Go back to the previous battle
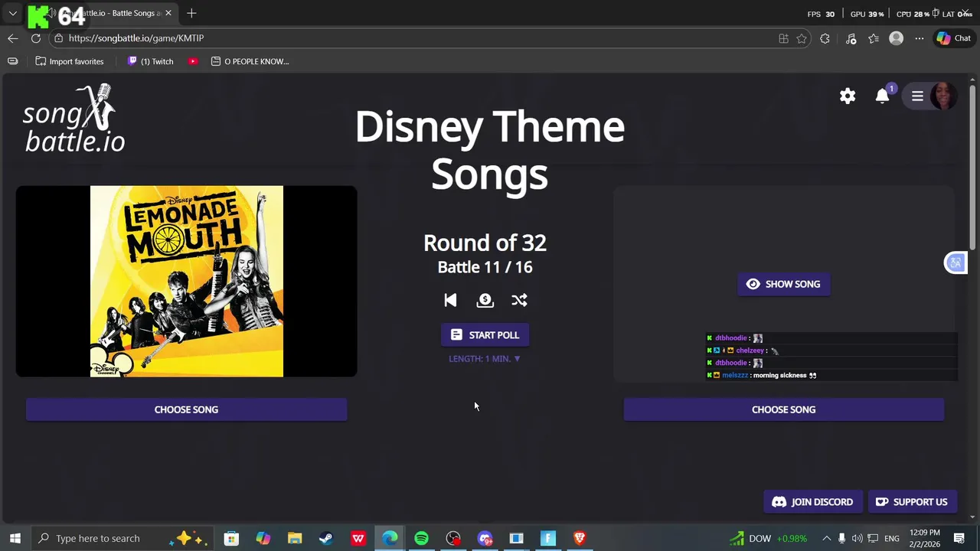Screen dimensions: 980x551 [450, 300]
